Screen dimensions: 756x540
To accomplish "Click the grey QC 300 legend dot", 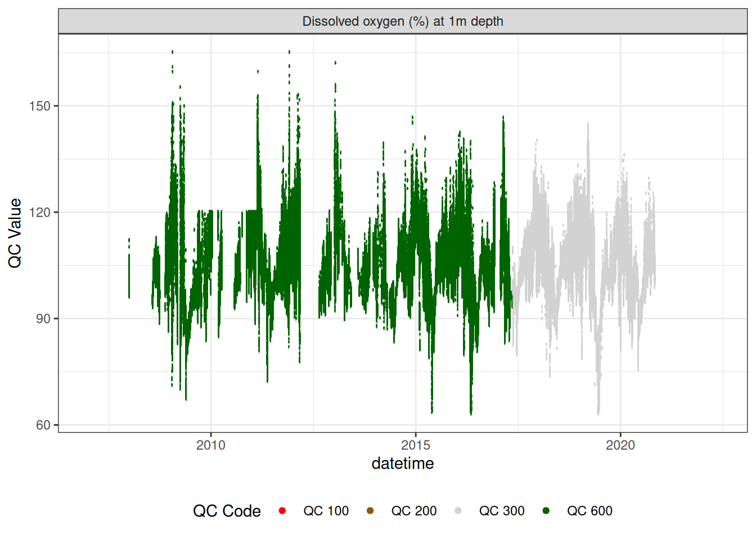I will 458,511.
